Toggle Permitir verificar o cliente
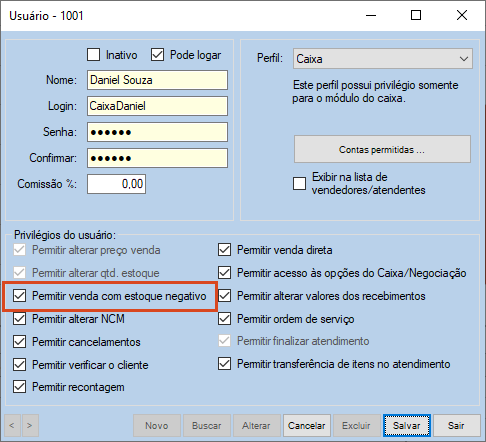Viewport: 486px width, 442px height. 20,365
